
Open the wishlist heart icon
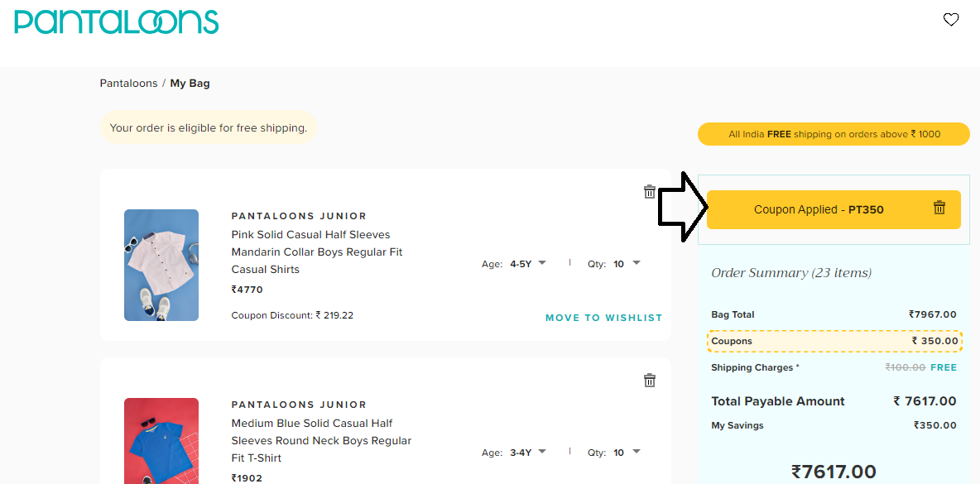(951, 20)
